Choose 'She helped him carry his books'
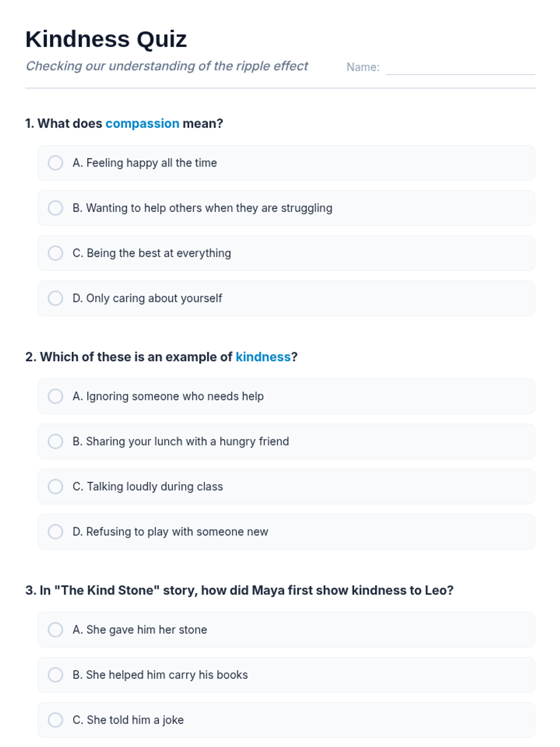560x747 pixels. coord(56,675)
